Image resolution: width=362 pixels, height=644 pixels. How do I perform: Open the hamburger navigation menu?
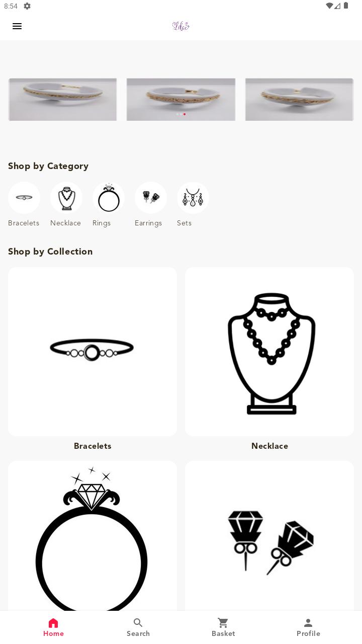(x=17, y=26)
